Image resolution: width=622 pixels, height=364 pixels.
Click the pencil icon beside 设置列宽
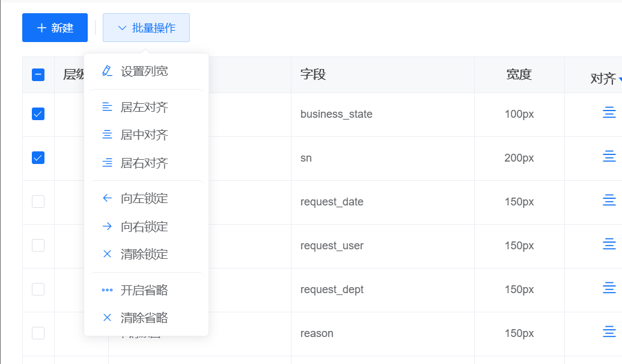click(107, 71)
